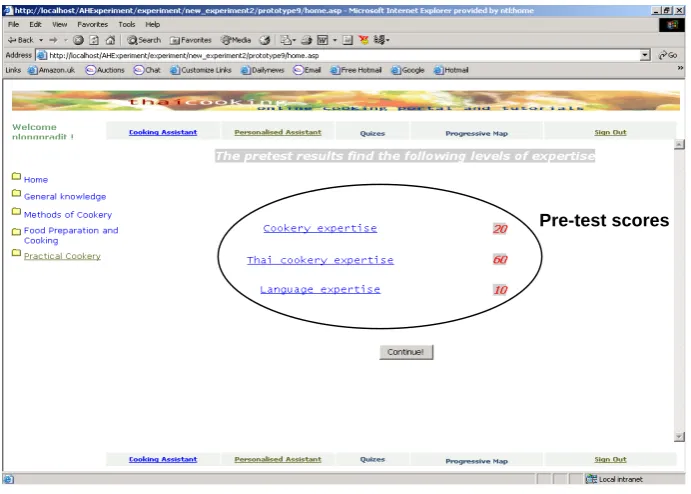Screen dimensions: 691x494
Task: Select the top Personalised Assistant tab
Action: tap(278, 132)
